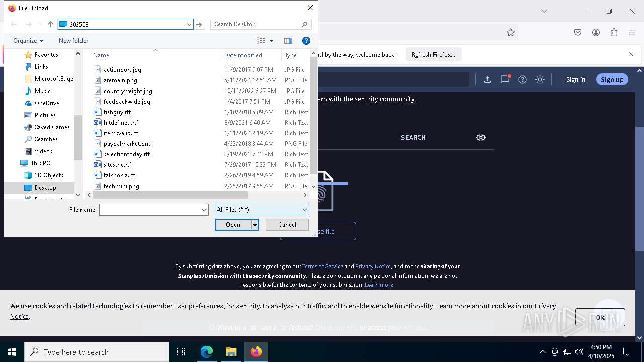Select the file paypalmarket.png
Viewport: 644px width, 362px height.
pos(127,144)
